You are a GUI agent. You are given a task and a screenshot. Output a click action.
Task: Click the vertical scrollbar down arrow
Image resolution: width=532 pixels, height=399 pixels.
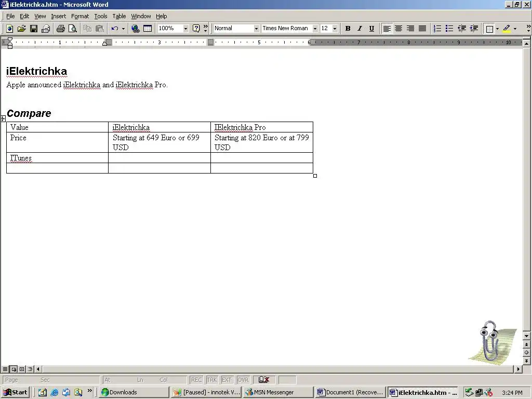(x=526, y=336)
